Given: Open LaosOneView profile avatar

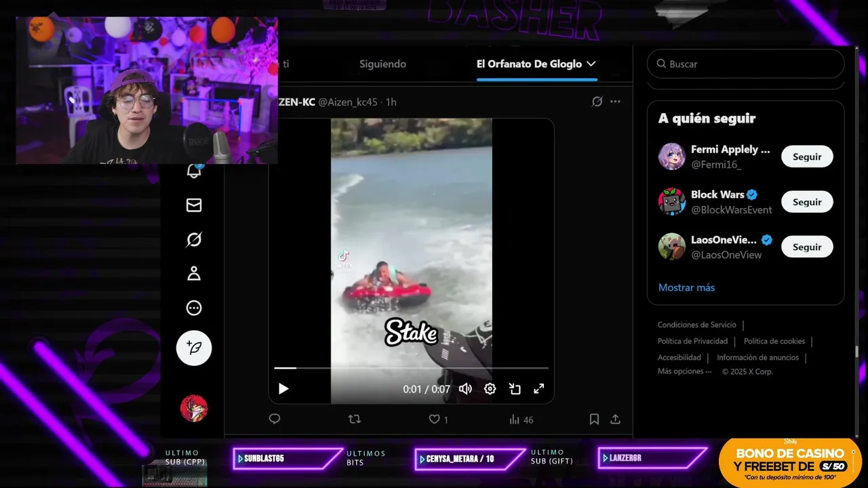Looking at the screenshot, I should pyautogui.click(x=671, y=247).
